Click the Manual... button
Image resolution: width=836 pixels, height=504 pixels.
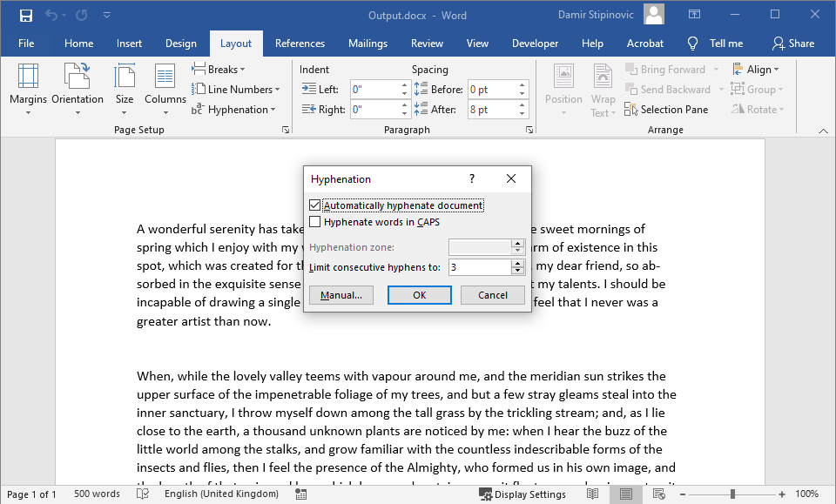point(341,295)
